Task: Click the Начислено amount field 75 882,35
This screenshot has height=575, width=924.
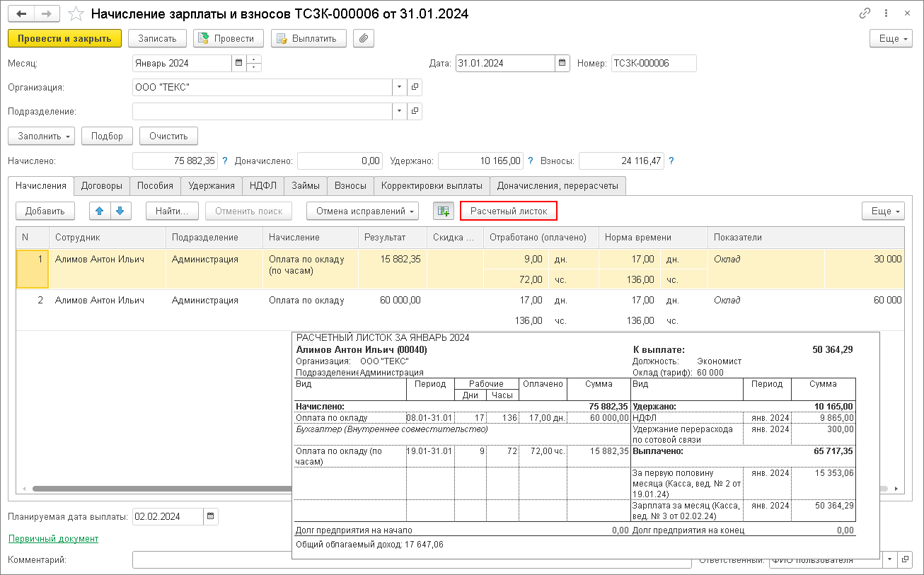Action: point(175,161)
